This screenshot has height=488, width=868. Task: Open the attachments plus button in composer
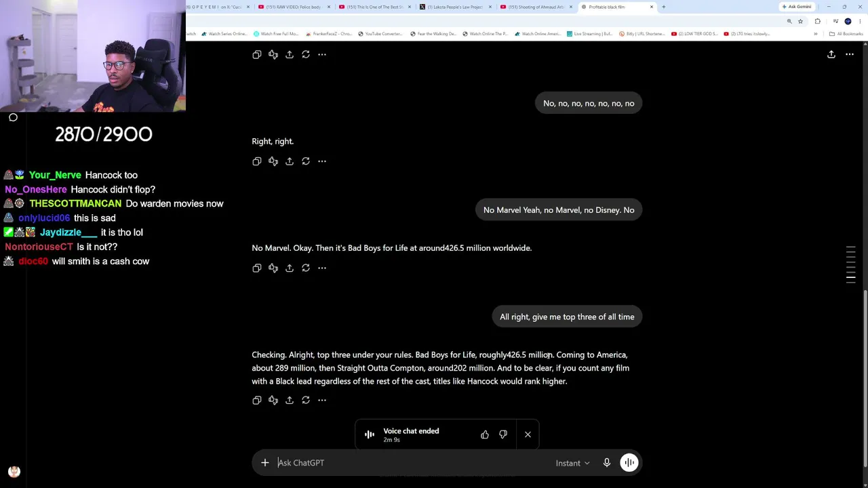click(265, 463)
